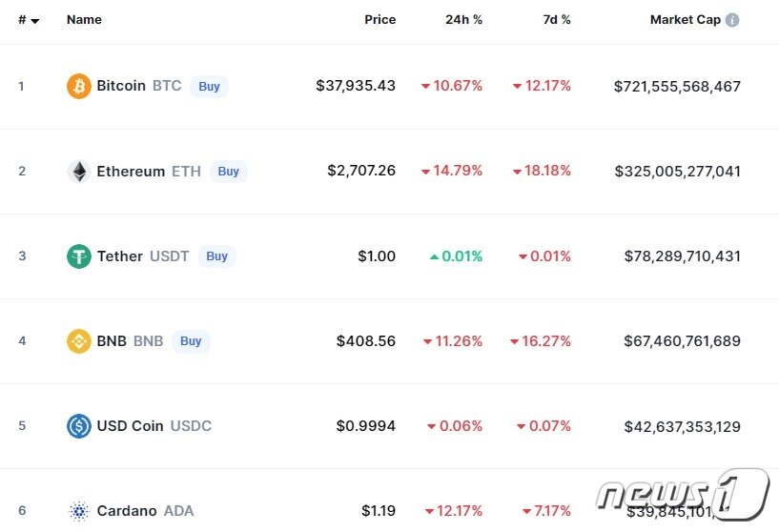Click the Tether logo icon
Screen dimensions: 779x532
79,256
